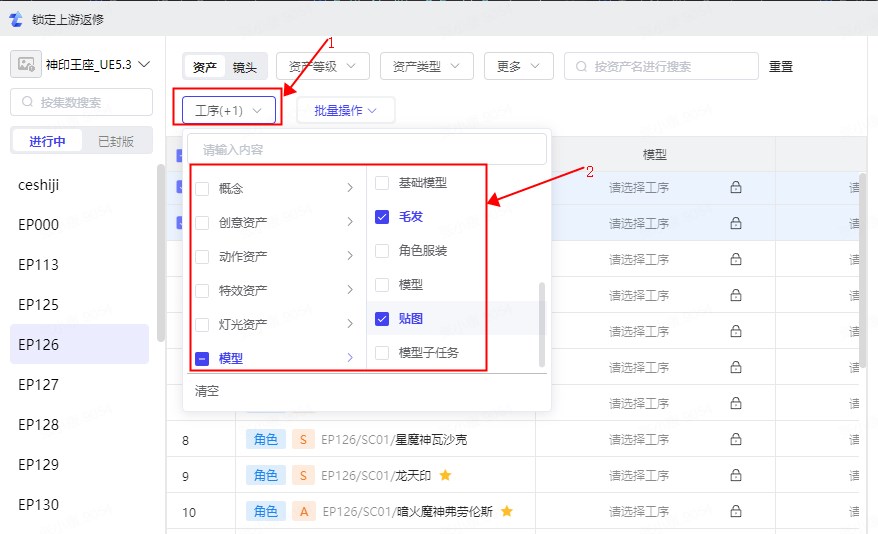Uncheck the 贴图 checkbox

pos(381,319)
